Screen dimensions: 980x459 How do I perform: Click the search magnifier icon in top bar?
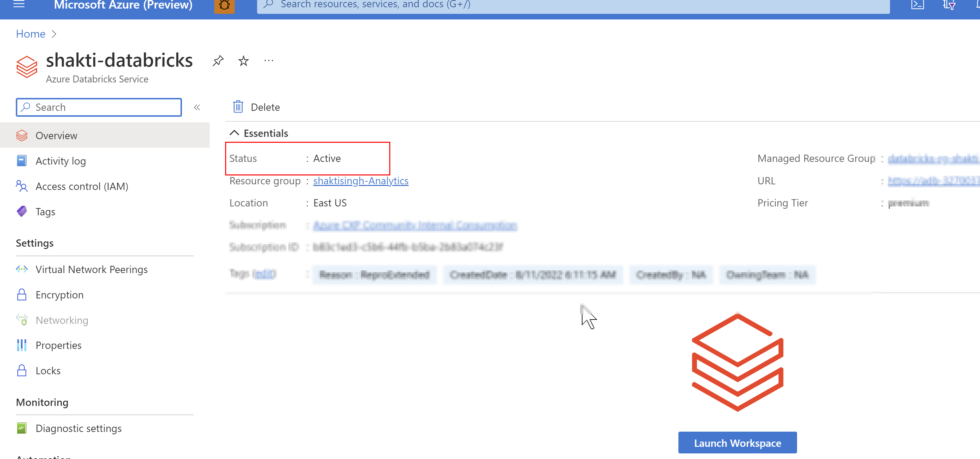(x=268, y=4)
